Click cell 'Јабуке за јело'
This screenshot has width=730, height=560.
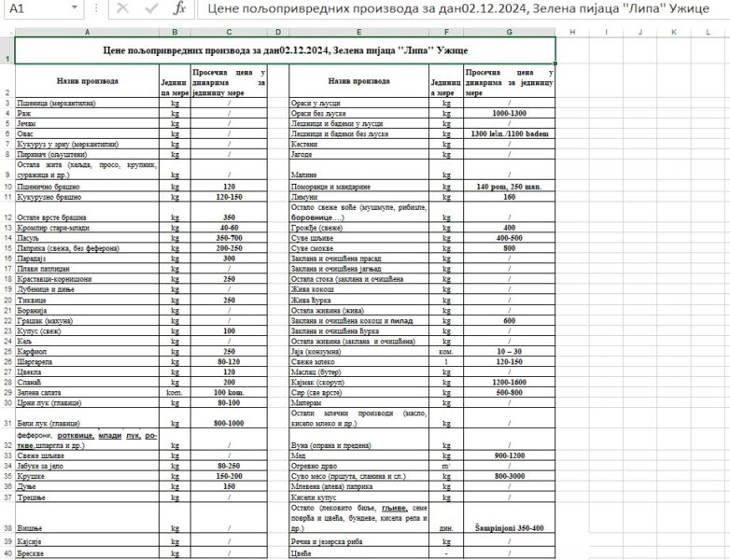tap(87, 466)
